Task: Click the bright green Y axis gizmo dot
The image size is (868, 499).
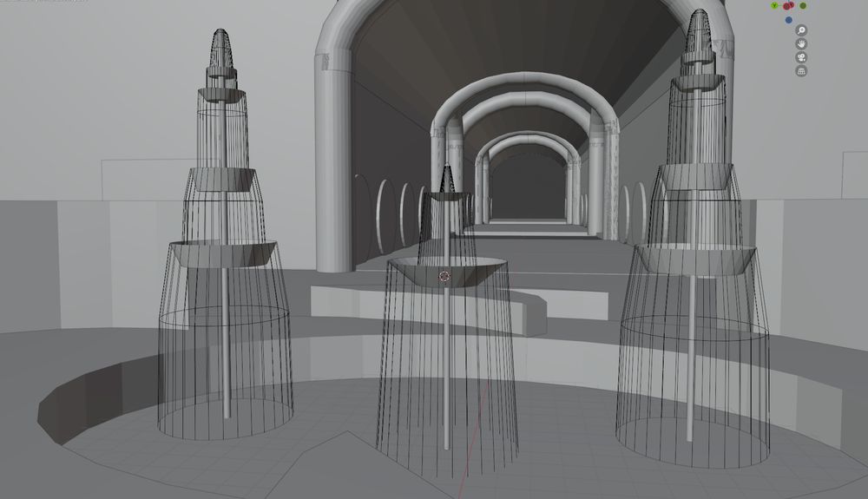Action: [774, 5]
